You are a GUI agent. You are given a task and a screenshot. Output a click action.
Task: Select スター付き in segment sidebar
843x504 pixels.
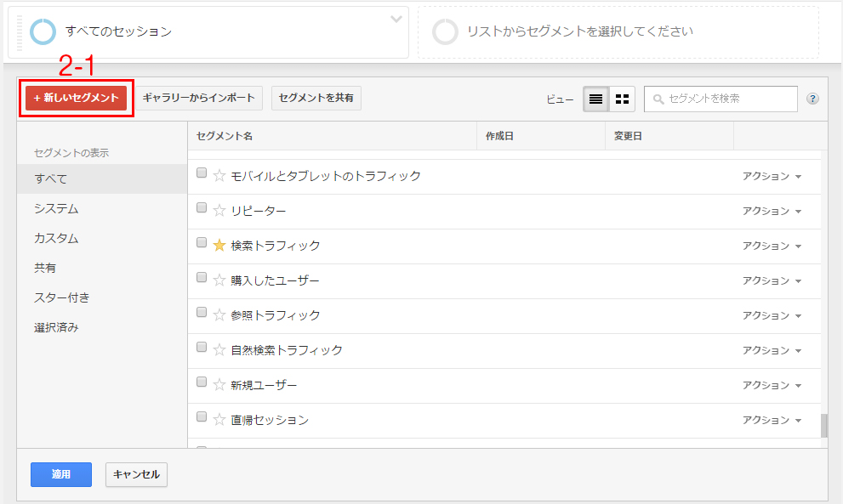[x=62, y=297]
